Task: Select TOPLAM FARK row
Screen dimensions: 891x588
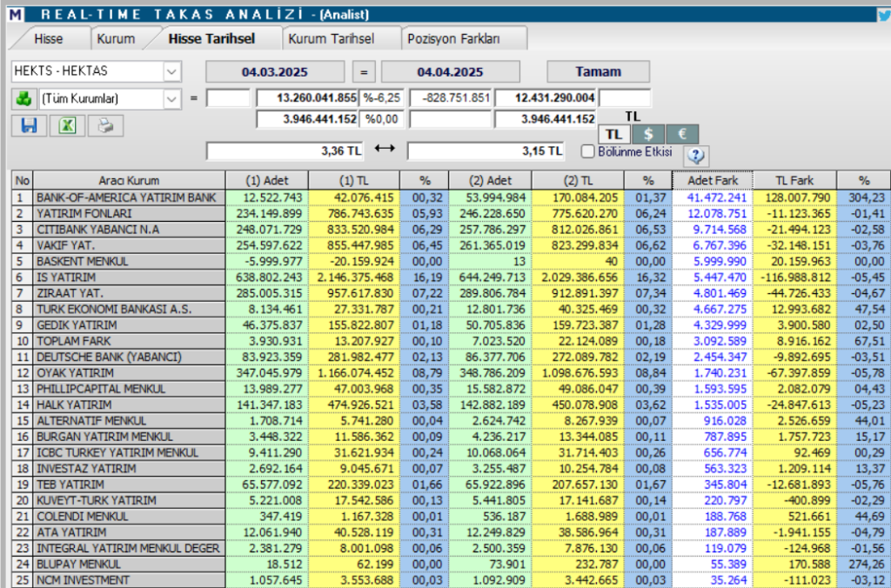Action: pyautogui.click(x=452, y=341)
